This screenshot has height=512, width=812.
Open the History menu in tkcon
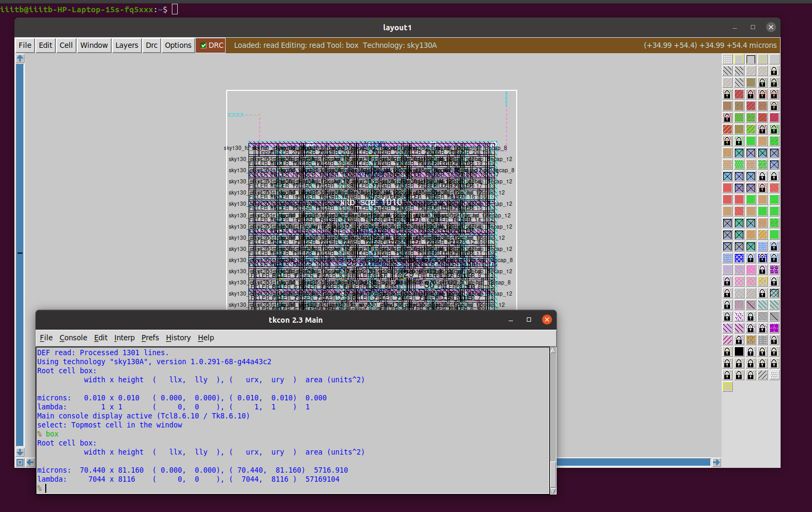click(178, 338)
